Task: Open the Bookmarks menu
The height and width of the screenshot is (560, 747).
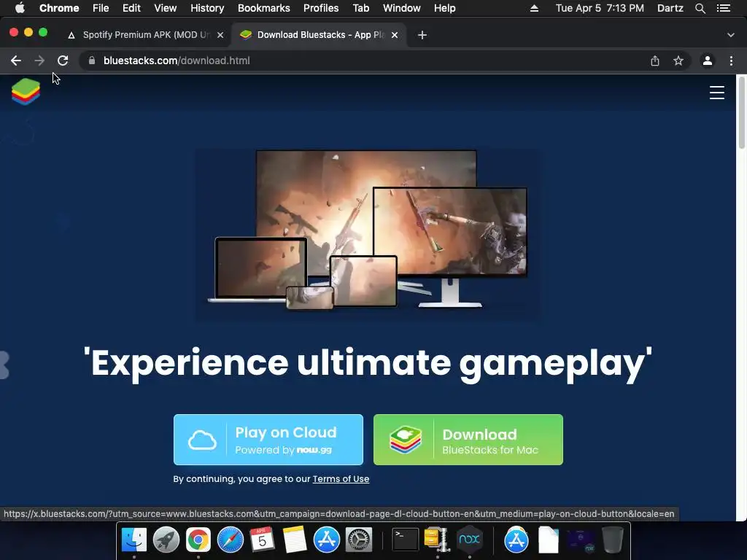Action: 264,8
